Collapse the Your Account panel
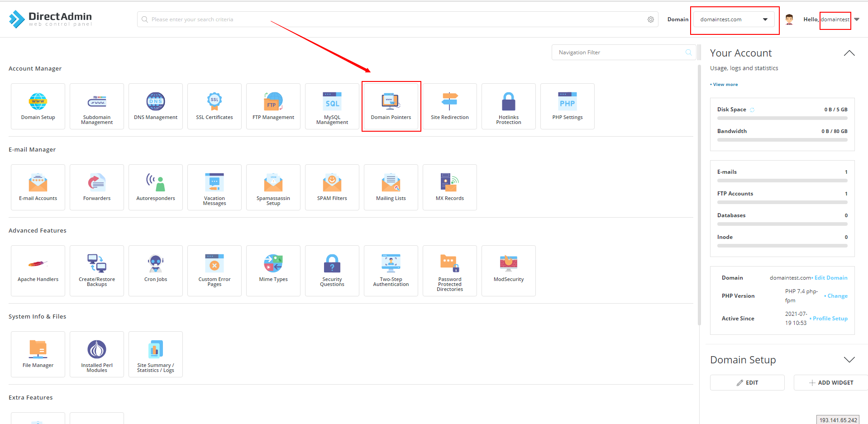Screen dimensions: 868x424 click(x=849, y=53)
